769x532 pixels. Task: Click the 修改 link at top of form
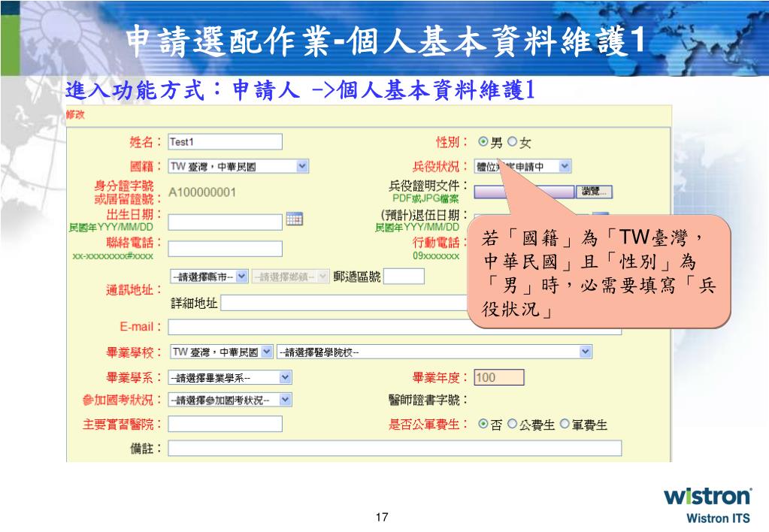click(x=75, y=115)
